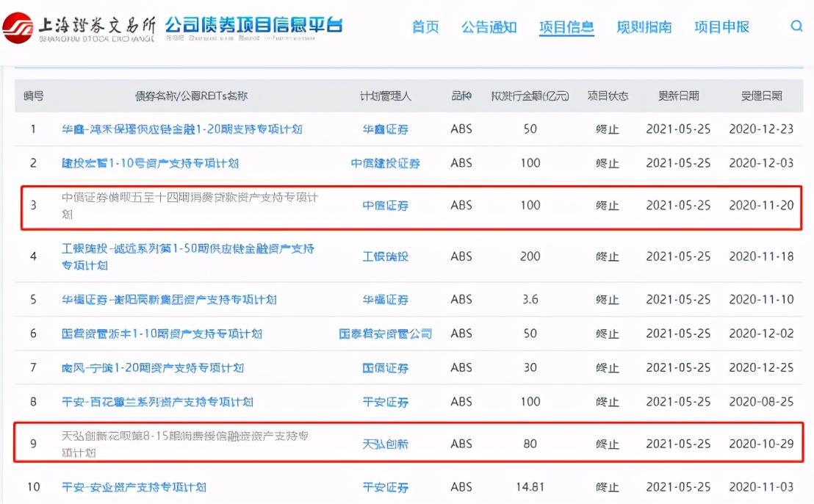The height and width of the screenshot is (504, 814).
Task: Click manager 中信建投证券
Action: pos(385,164)
